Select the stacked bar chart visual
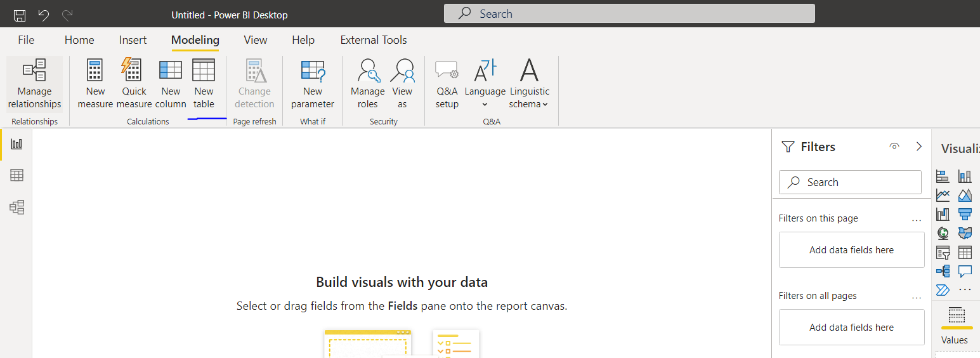 click(x=943, y=176)
